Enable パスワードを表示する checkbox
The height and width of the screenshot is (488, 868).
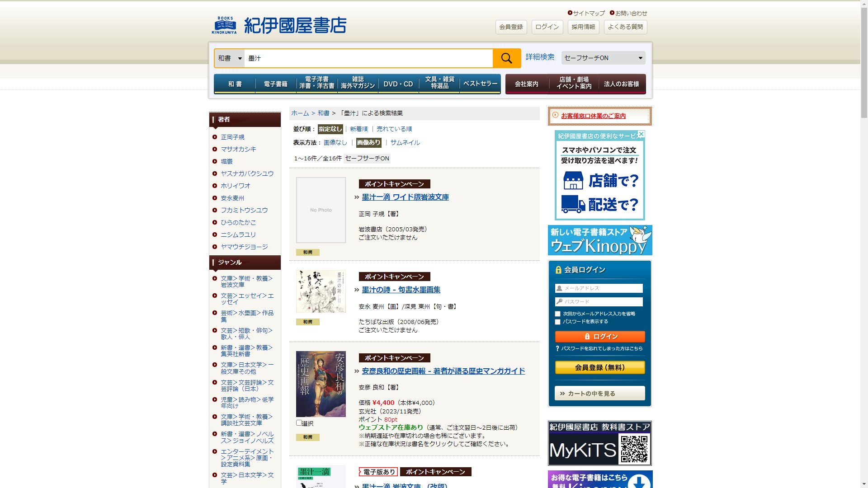tap(557, 322)
